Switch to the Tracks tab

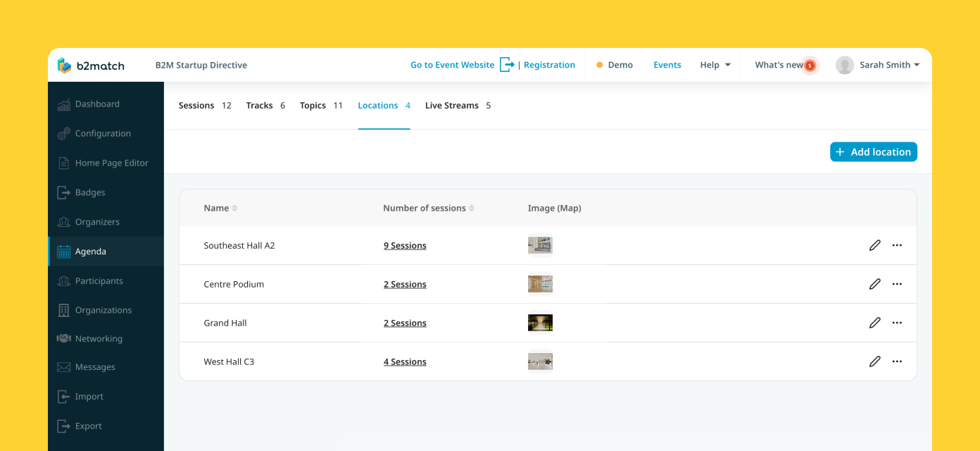point(265,106)
